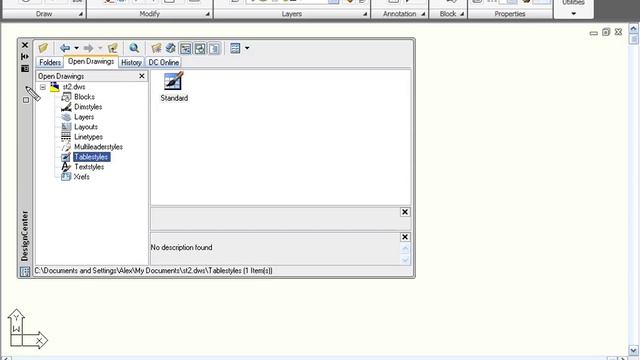This screenshot has width=640, height=360.
Task: Select Layers in the tree
Action: [x=84, y=117]
